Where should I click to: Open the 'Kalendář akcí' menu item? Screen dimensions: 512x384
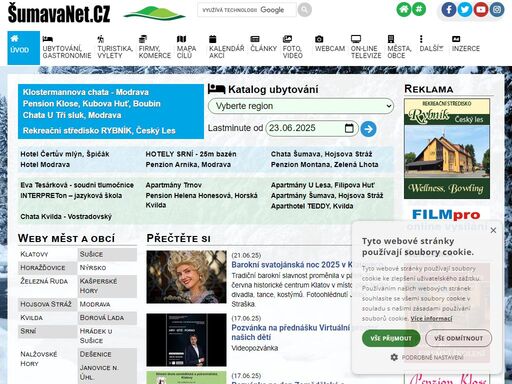(226, 47)
